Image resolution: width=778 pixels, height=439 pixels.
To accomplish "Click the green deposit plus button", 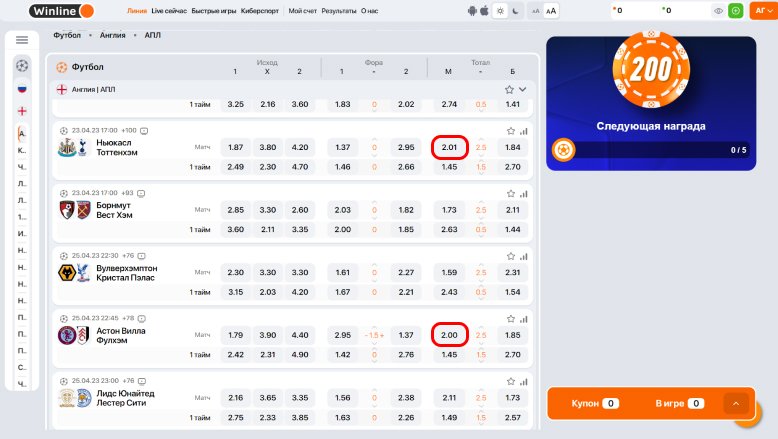I will [736, 11].
